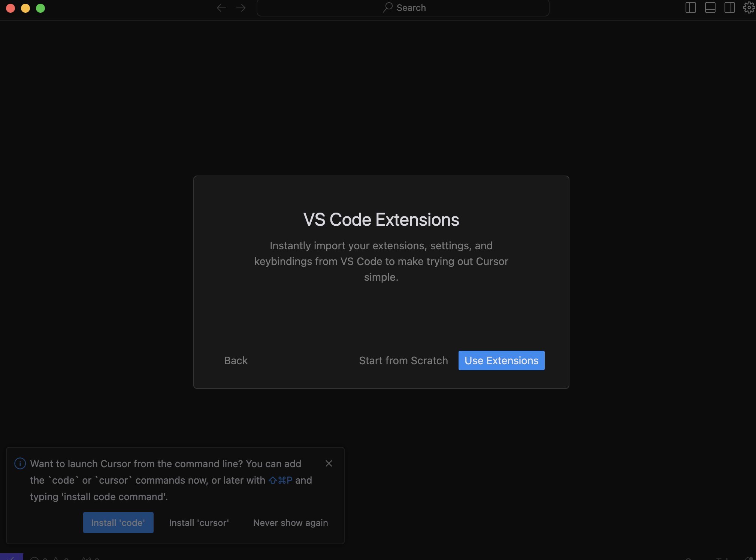Click the info icon in the notification
This screenshot has height=560, width=756.
[20, 463]
